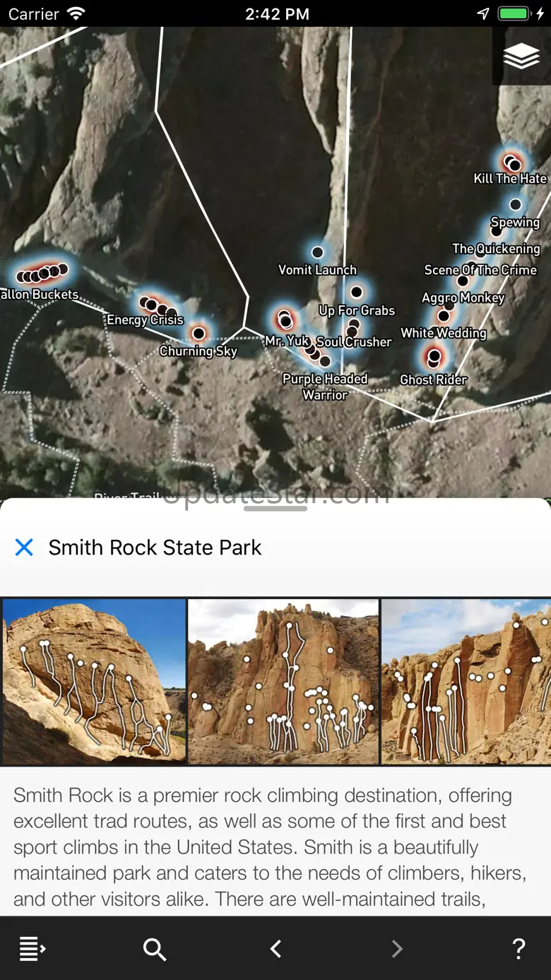
Task: Go back with the left chevron
Action: (276, 948)
